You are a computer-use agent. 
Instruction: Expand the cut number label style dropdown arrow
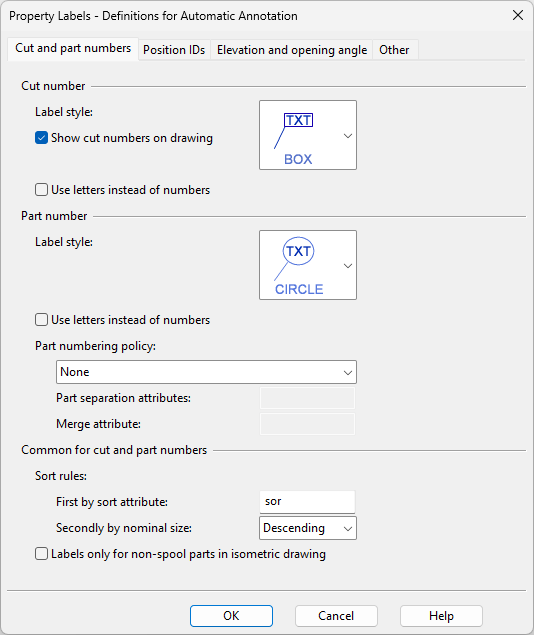pyautogui.click(x=348, y=136)
